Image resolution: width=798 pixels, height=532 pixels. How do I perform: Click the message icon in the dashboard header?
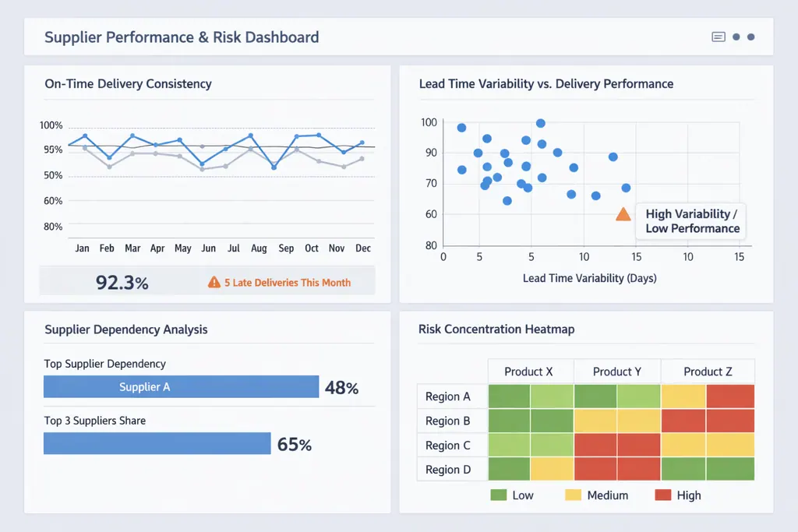click(x=719, y=37)
